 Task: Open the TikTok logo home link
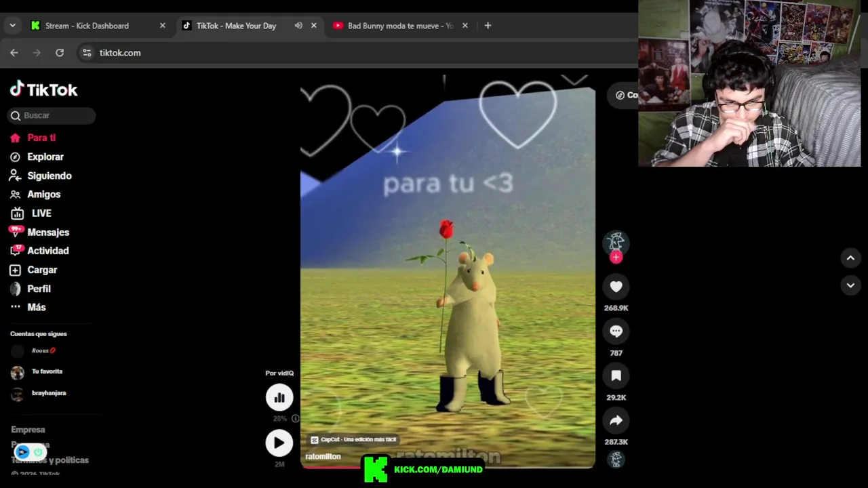44,89
